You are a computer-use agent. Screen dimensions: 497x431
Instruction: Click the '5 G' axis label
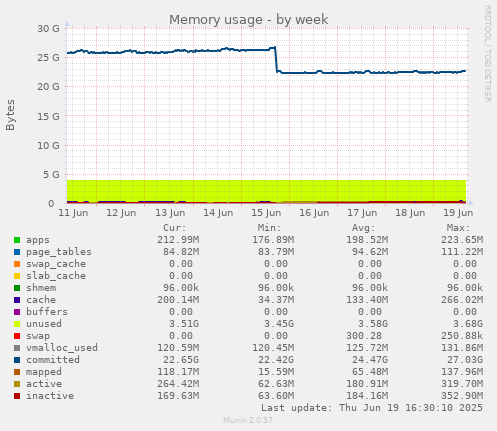coord(51,174)
